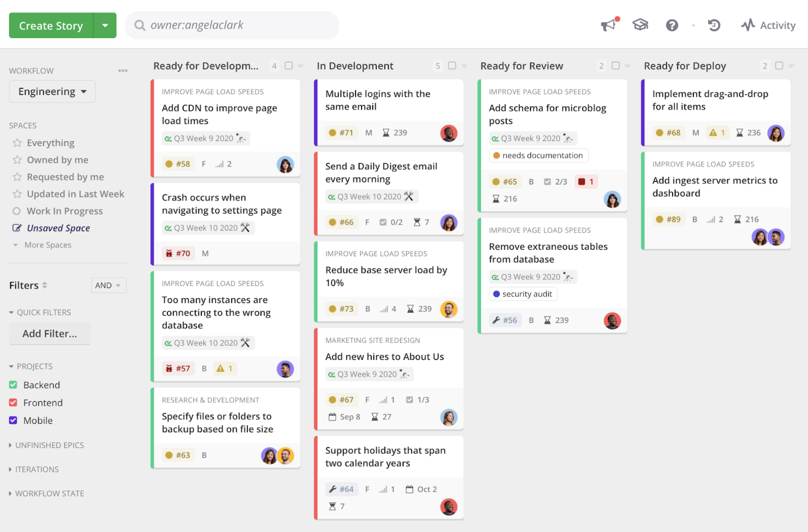Check the In Development column checkbox
The width and height of the screenshot is (808, 532).
point(452,66)
